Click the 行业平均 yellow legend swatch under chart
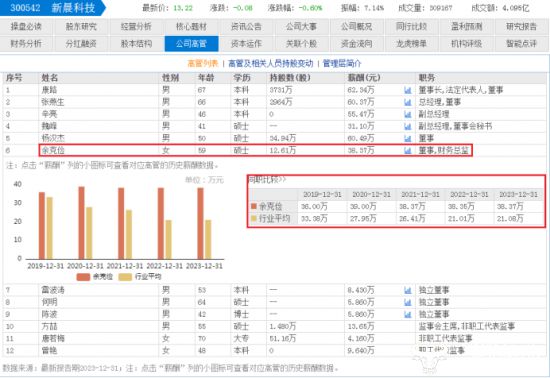550x378 pixels. point(125,277)
